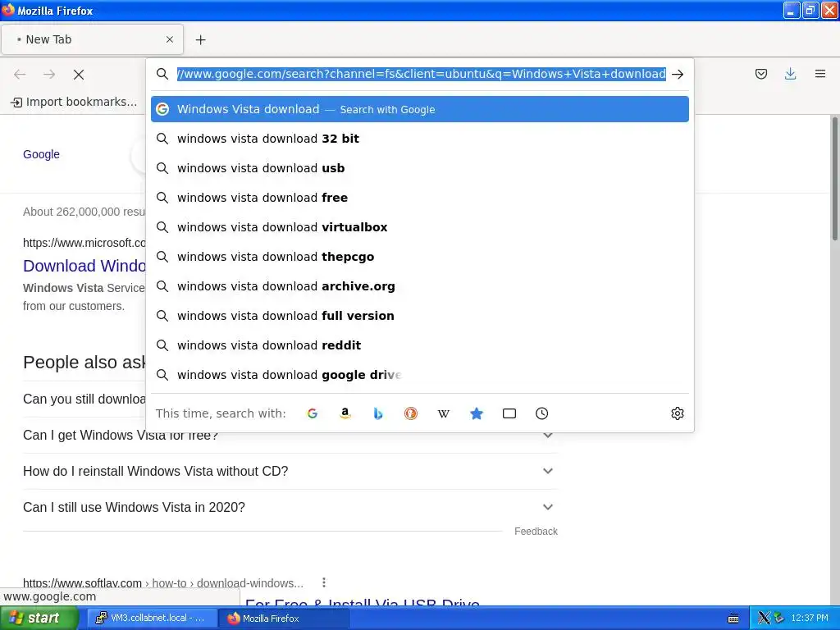
Task: Select the New Tab tab
Action: click(92, 39)
